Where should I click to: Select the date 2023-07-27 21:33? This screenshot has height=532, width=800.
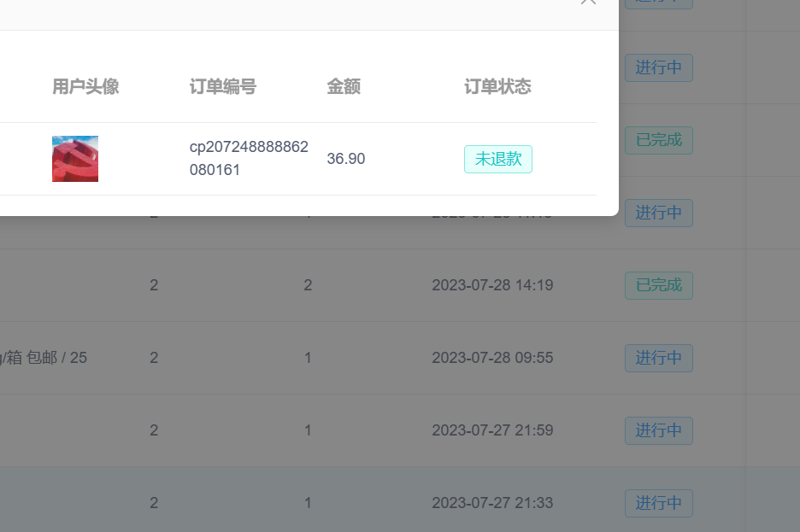492,503
